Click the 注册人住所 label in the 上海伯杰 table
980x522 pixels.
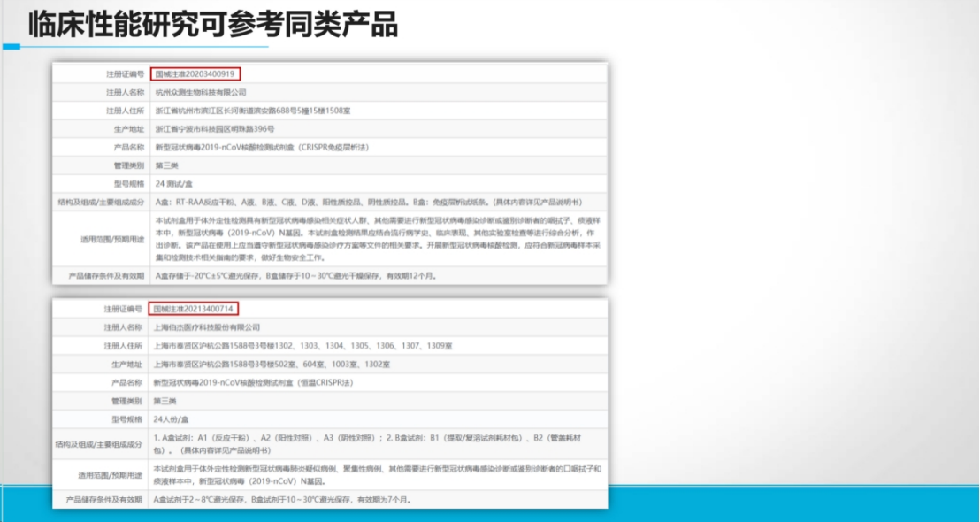tap(123, 346)
